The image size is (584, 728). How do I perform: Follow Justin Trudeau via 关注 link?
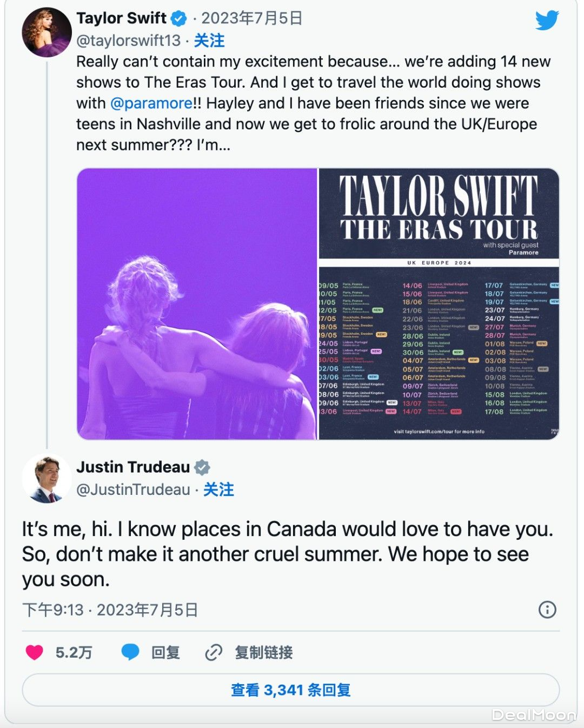[x=218, y=489]
